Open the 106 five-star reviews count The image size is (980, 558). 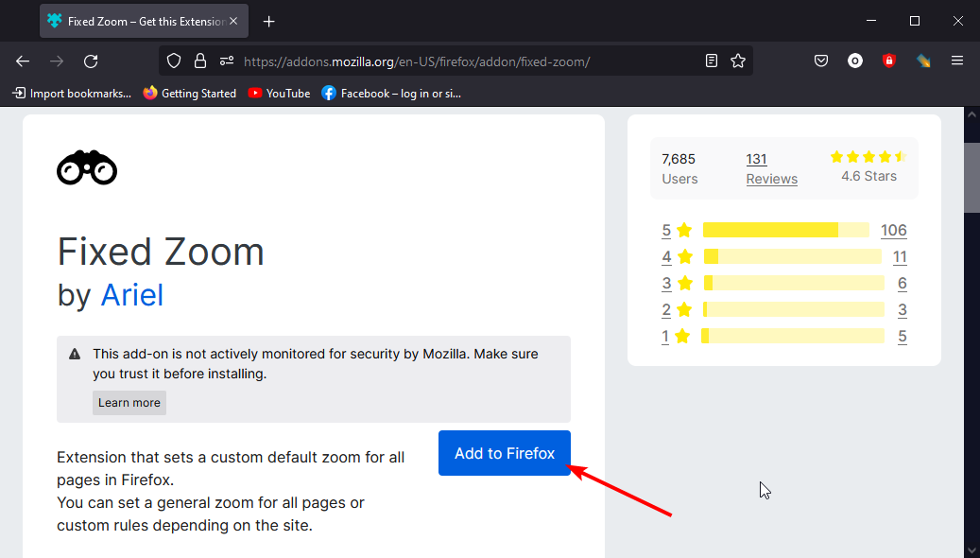(894, 230)
